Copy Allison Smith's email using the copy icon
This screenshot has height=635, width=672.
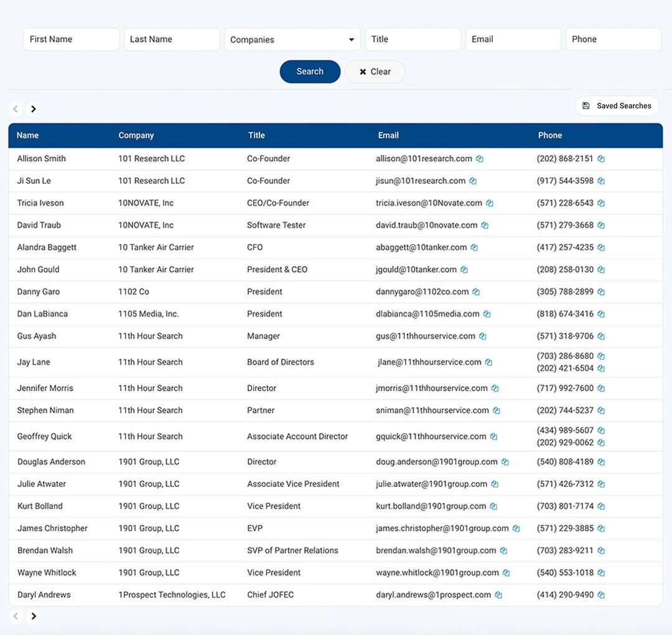[x=480, y=159]
